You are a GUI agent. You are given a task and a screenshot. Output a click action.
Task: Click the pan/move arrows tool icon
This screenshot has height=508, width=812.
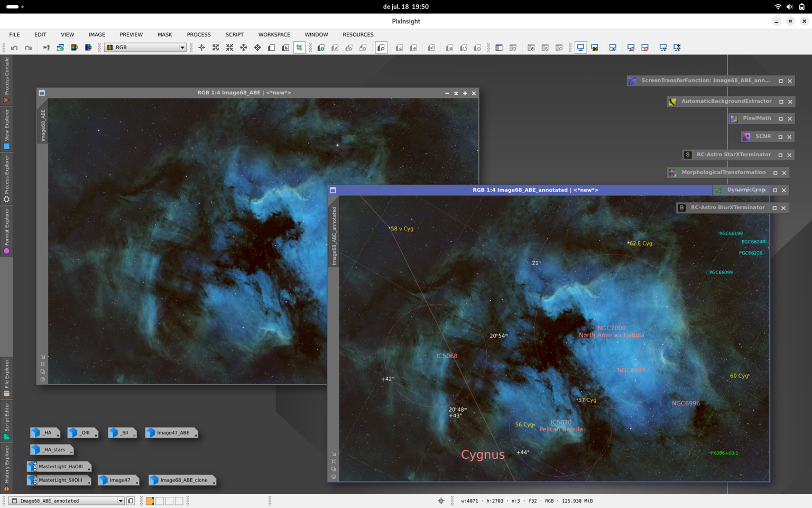(257, 48)
